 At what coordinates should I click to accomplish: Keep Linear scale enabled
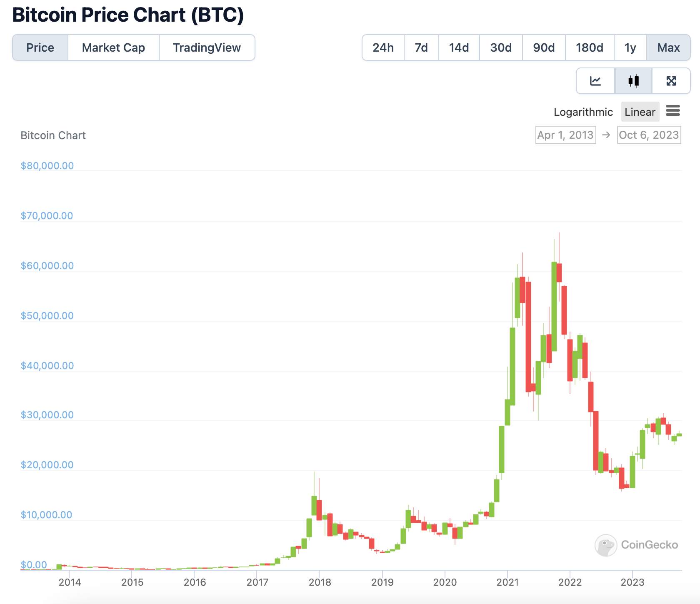[x=640, y=112]
